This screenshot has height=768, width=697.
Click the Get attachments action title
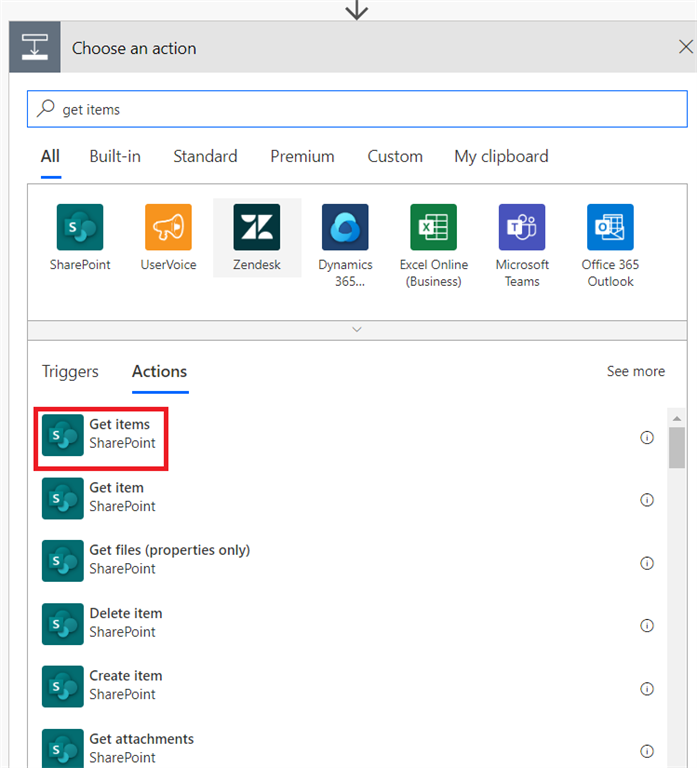(142, 739)
